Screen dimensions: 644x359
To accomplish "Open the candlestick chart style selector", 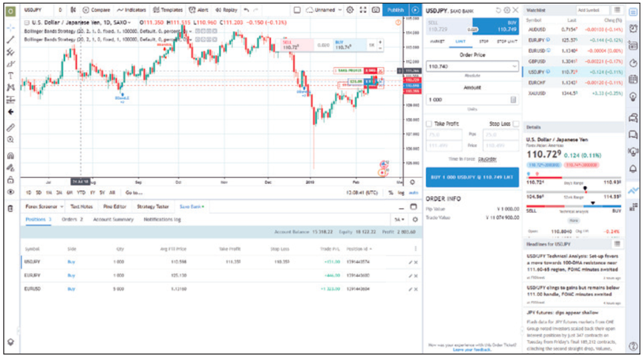I will (x=73, y=10).
